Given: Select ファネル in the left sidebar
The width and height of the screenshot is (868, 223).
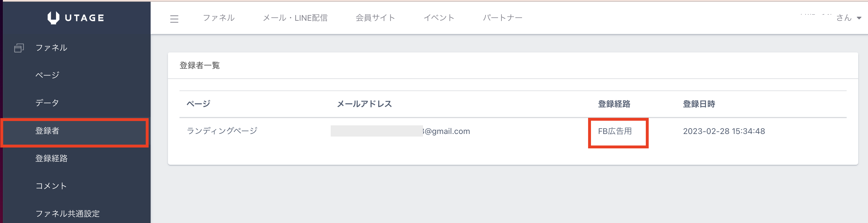Looking at the screenshot, I should (51, 48).
